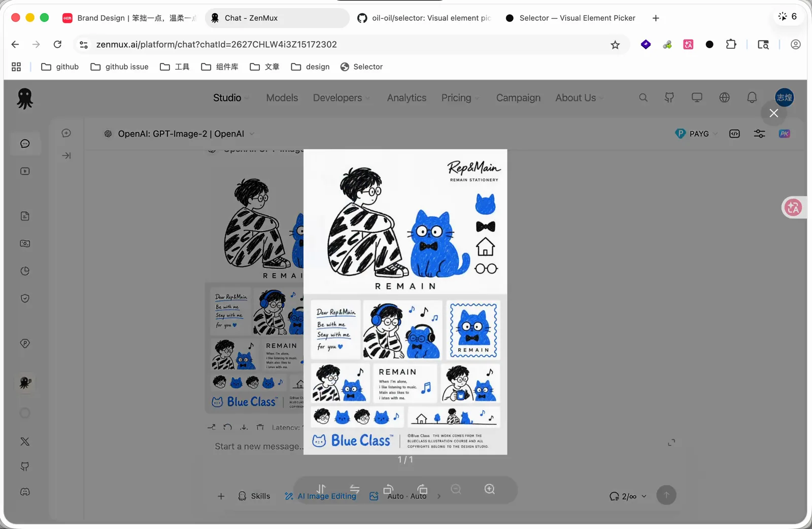812x529 pixels.
Task: Expand the message input to fullscreen
Action: (671, 443)
